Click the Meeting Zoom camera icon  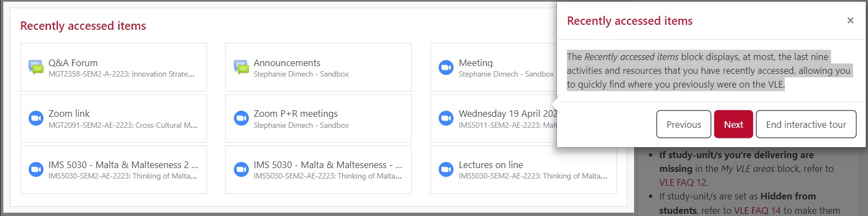pyautogui.click(x=446, y=67)
